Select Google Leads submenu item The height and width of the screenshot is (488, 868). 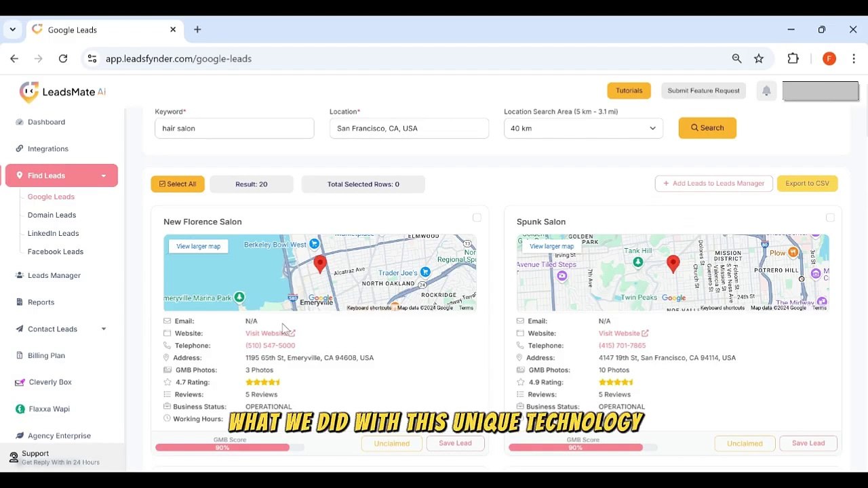51,197
